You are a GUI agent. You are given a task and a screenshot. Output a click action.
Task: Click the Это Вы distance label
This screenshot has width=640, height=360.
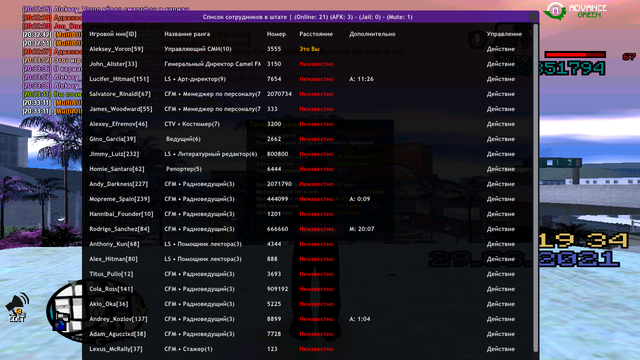tap(309, 49)
